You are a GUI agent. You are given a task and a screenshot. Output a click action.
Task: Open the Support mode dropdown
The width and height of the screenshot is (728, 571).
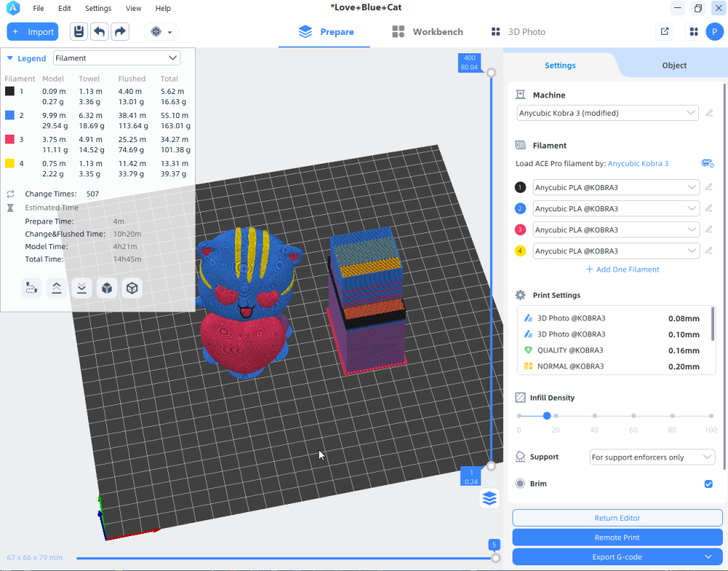coord(652,457)
